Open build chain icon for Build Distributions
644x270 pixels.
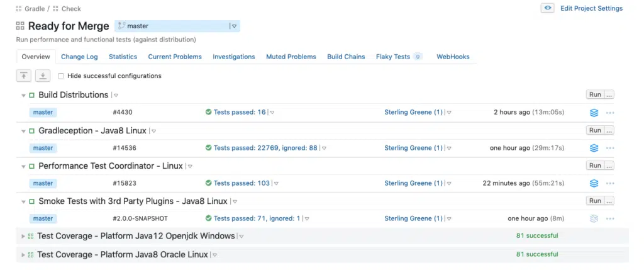[594, 113]
